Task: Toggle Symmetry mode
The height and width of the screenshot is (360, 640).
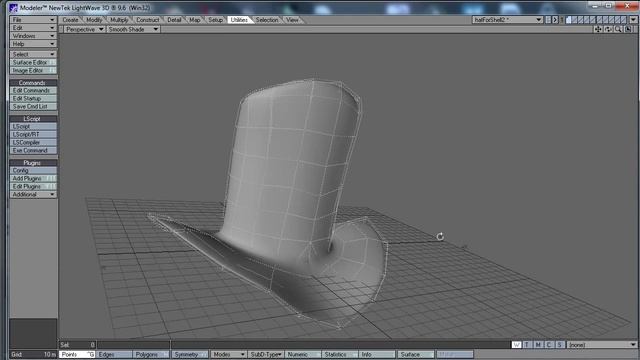Action: [x=190, y=354]
